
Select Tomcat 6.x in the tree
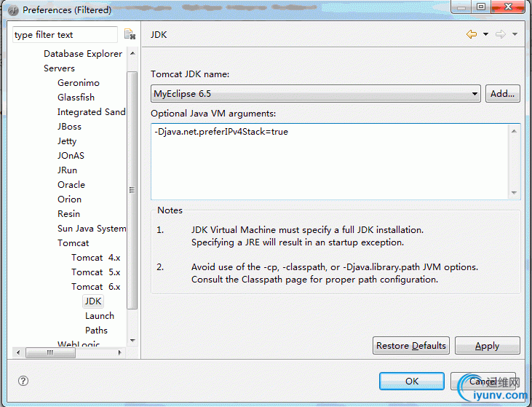tap(95, 287)
